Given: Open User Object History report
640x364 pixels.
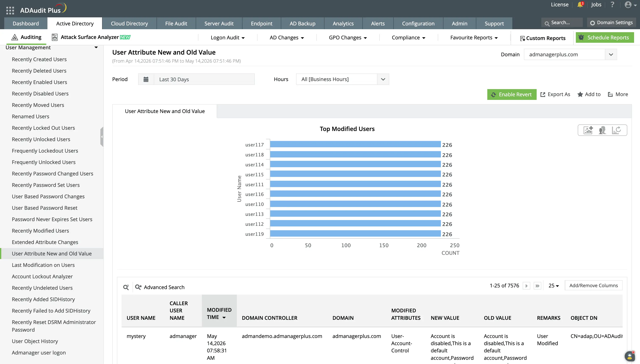Looking at the screenshot, I should [x=35, y=341].
